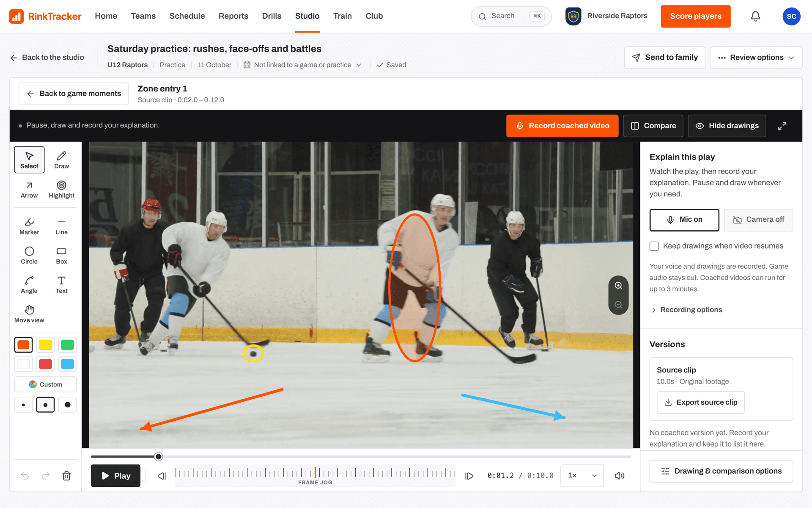Toggle Mic on button
This screenshot has height=508, width=812.
click(x=684, y=220)
